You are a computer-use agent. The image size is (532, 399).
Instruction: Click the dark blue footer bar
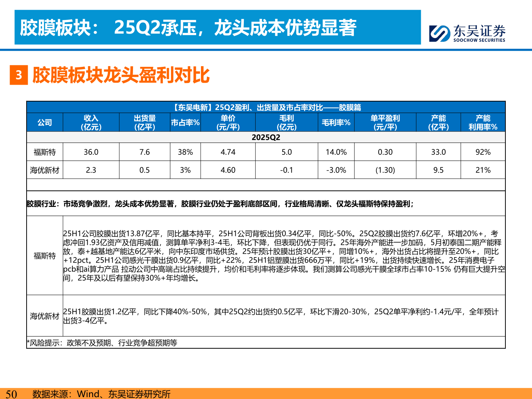(266, 394)
